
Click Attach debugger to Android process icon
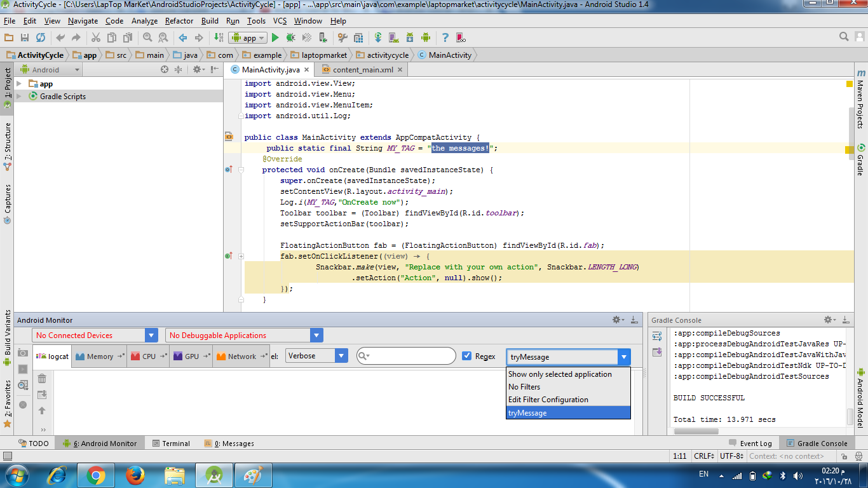coord(322,37)
